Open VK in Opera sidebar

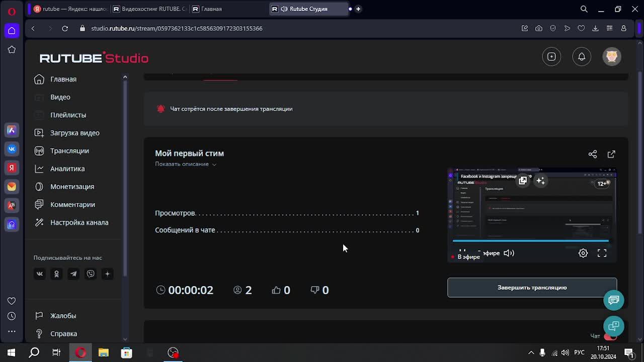[12, 149]
